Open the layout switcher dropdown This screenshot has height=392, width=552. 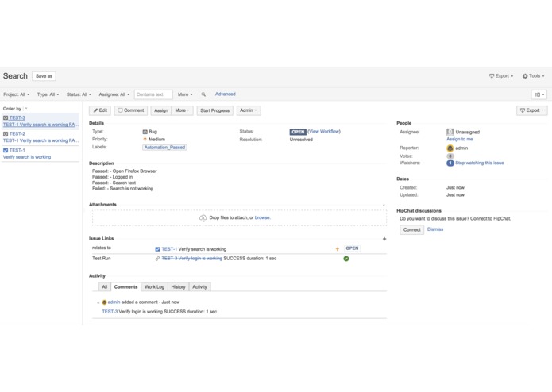point(539,94)
